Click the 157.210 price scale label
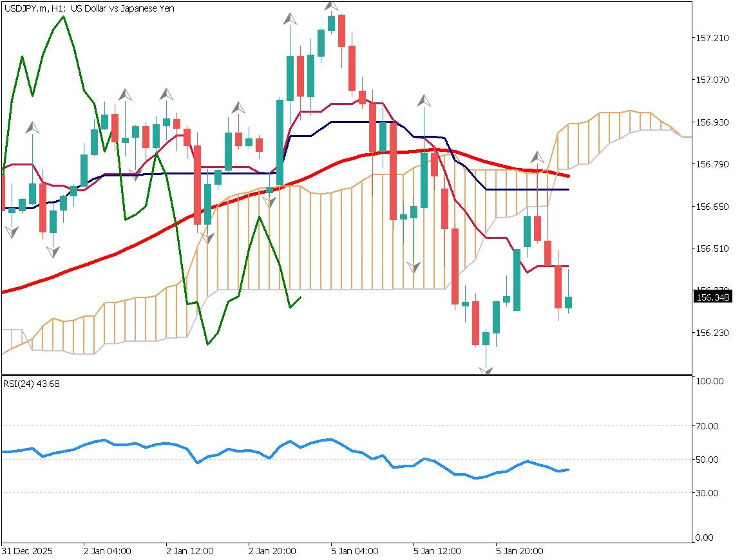This screenshot has width=742, height=560. (x=712, y=38)
